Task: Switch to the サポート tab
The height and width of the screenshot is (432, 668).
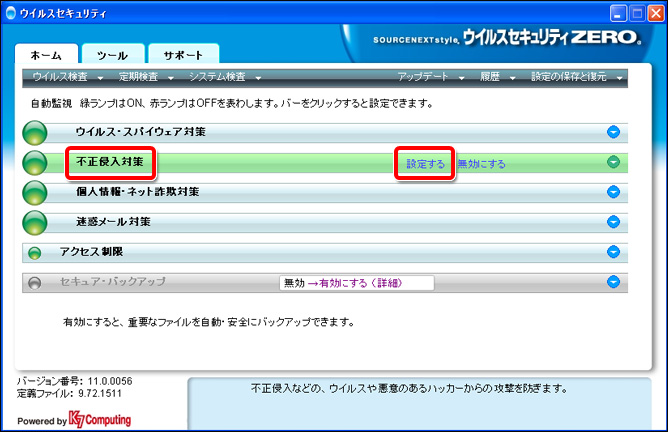Action: point(183,55)
